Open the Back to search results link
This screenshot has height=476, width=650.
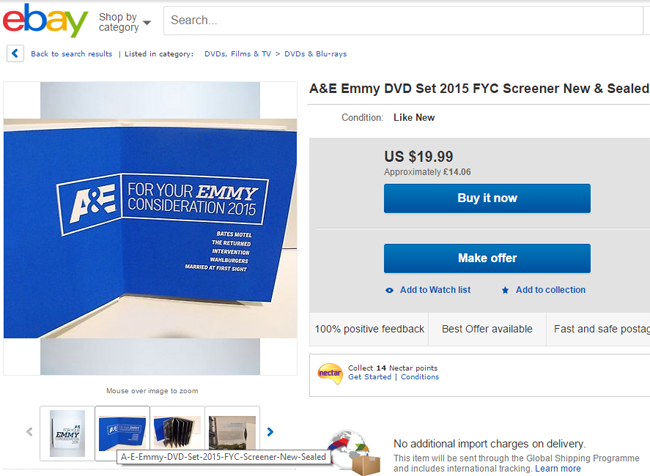[x=71, y=54]
